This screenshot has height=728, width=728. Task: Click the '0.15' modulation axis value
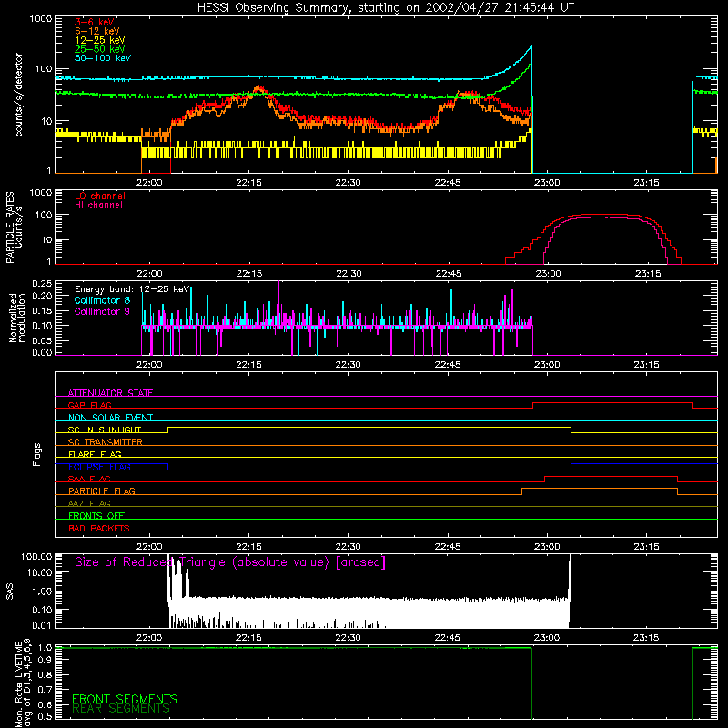tap(42, 311)
